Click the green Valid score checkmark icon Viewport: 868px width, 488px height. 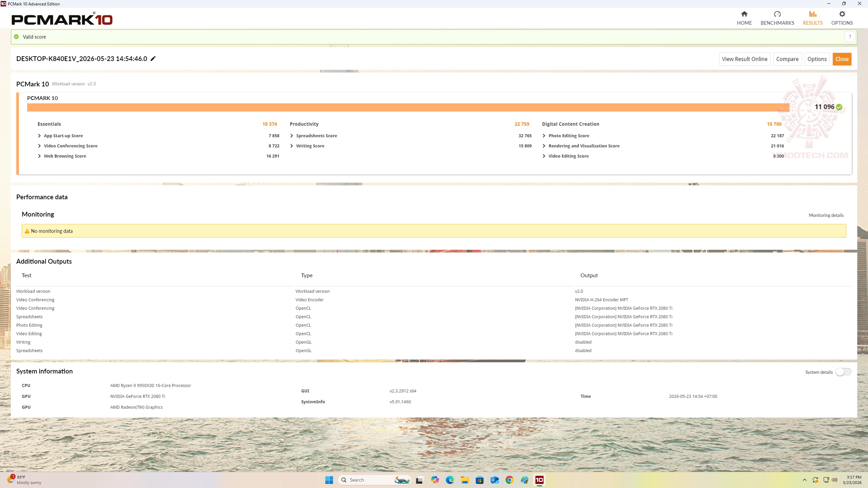16,37
